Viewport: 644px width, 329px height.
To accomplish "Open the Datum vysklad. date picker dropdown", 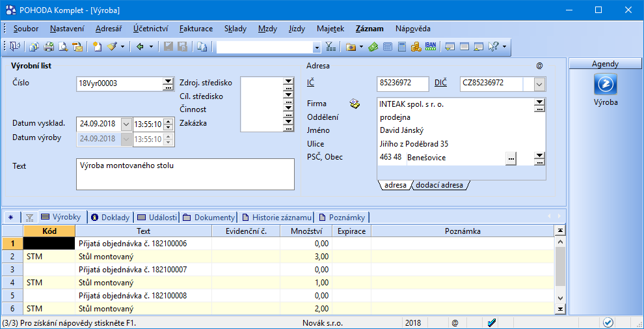I will coord(126,123).
